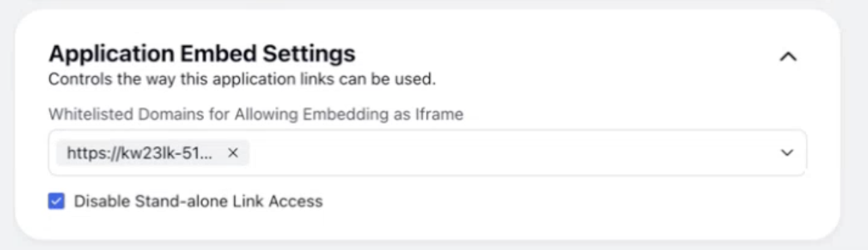Remove the https://kw23lk-51... domain chip
The height and width of the screenshot is (250, 868).
(233, 153)
